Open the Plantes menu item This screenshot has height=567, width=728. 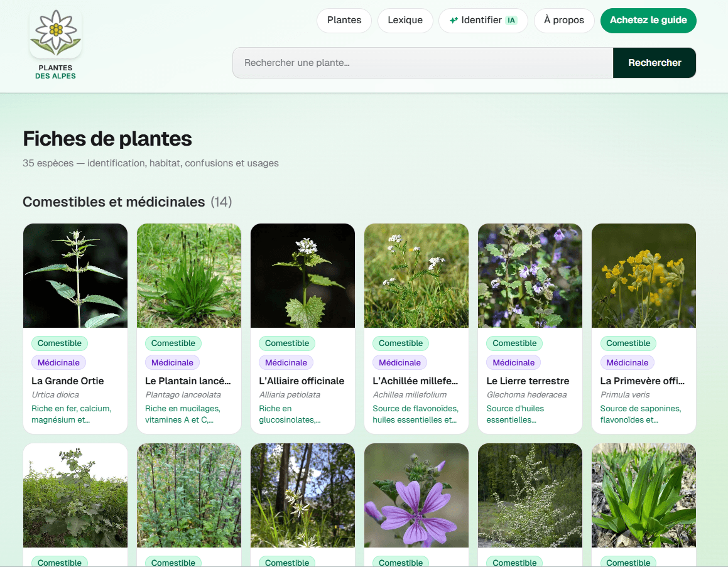point(344,21)
